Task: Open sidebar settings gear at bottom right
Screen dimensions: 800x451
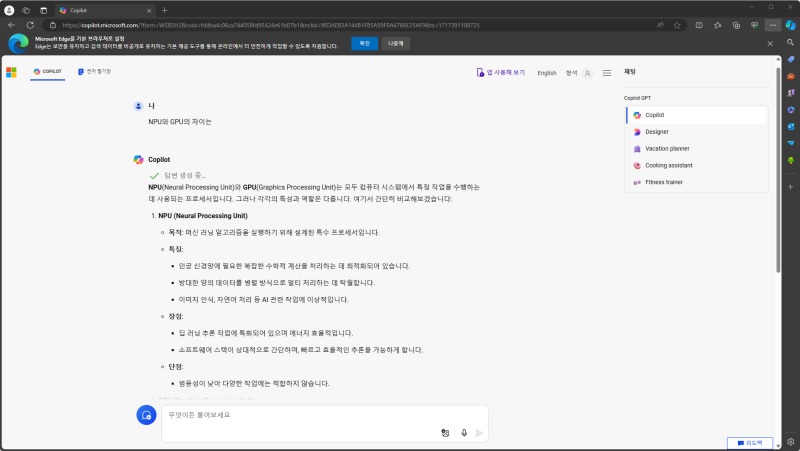Action: coord(790,442)
